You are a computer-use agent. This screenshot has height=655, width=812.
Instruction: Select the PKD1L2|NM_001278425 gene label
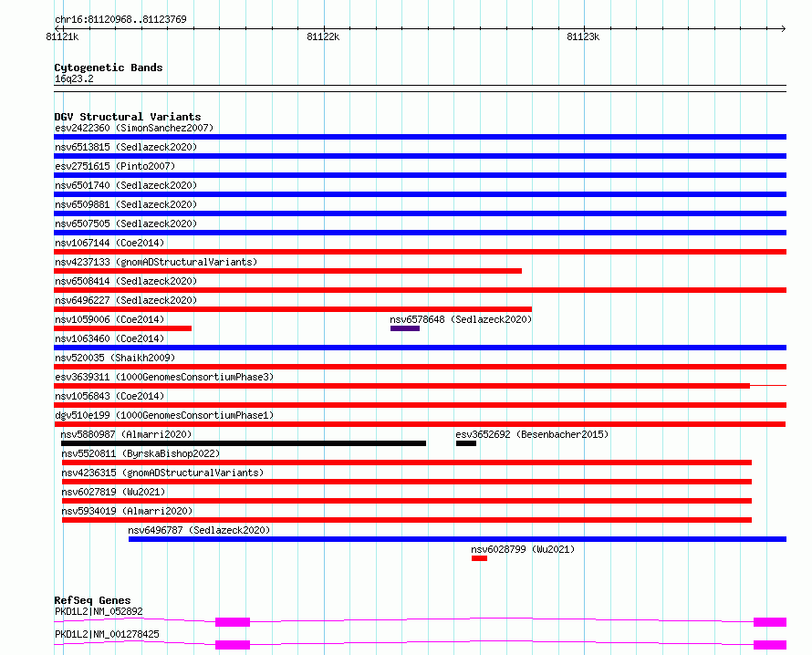click(x=107, y=634)
